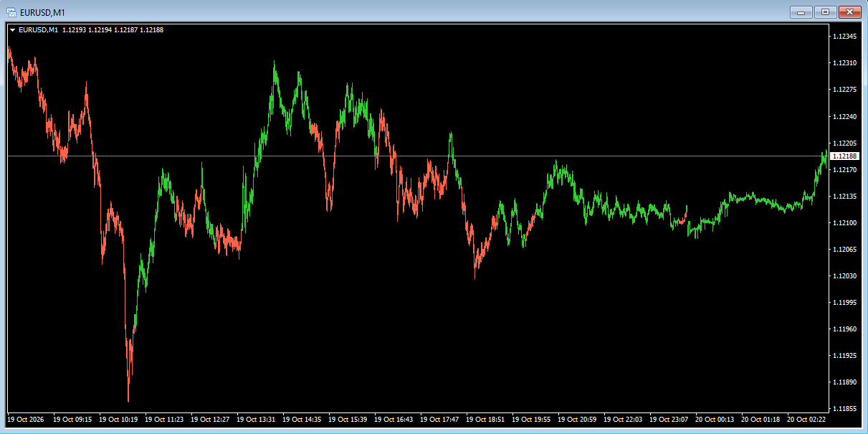Restore down the EURUSD,M1 chart window
This screenshot has height=434, width=868.
(825, 11)
